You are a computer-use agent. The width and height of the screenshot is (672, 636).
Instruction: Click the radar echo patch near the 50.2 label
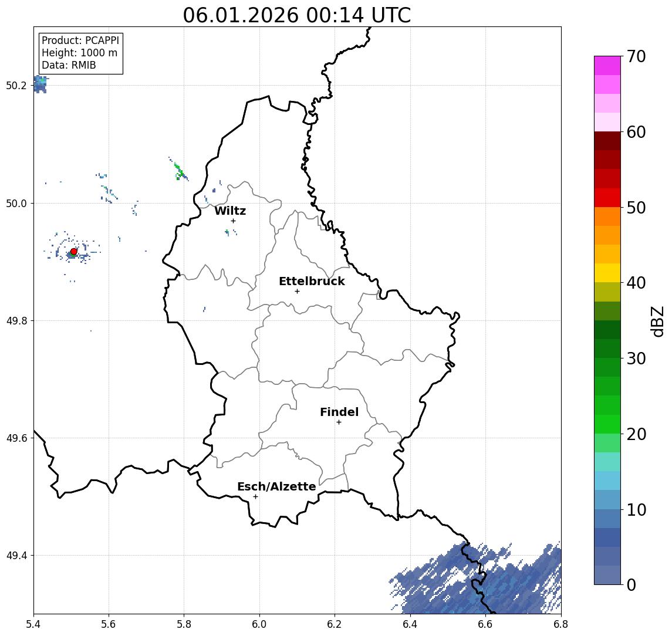[40, 84]
